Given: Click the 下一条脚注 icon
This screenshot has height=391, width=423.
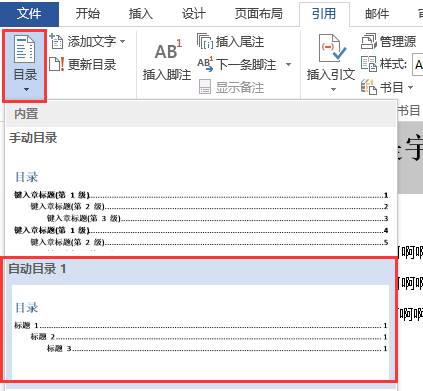Looking at the screenshot, I should click(x=205, y=64).
